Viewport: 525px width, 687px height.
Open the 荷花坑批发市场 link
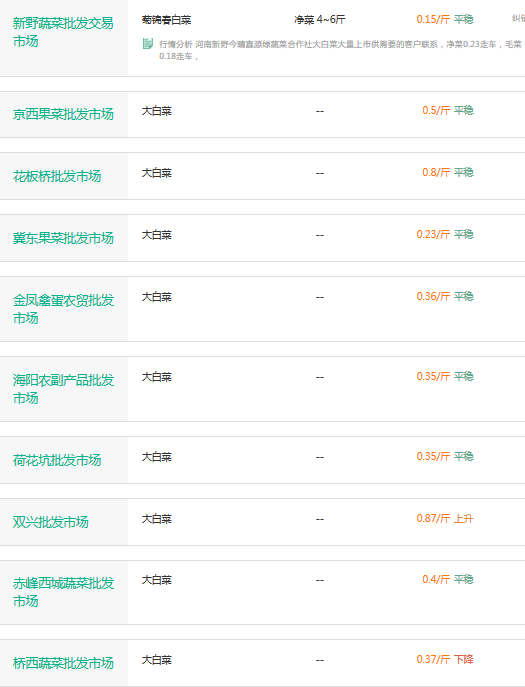[x=57, y=460]
